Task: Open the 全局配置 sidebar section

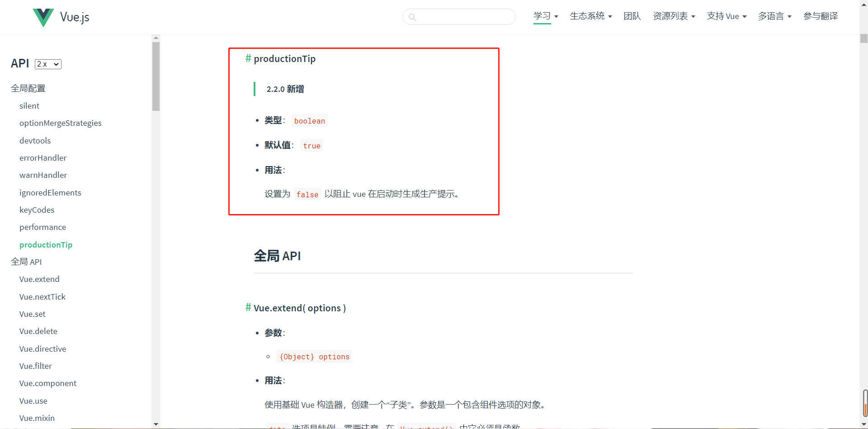Action: [x=28, y=88]
